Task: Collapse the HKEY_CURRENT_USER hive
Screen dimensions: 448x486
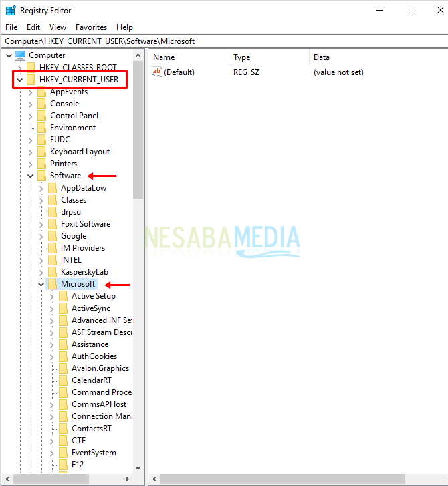Action: [19, 80]
